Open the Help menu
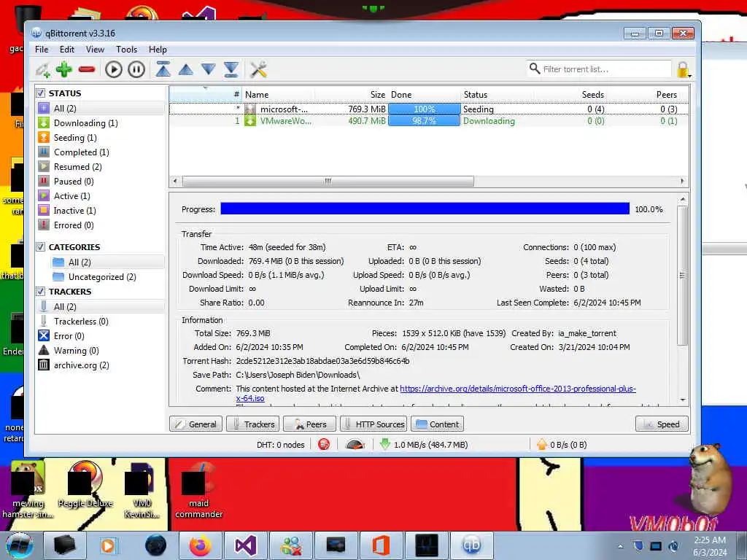This screenshot has width=747, height=560. 158,50
